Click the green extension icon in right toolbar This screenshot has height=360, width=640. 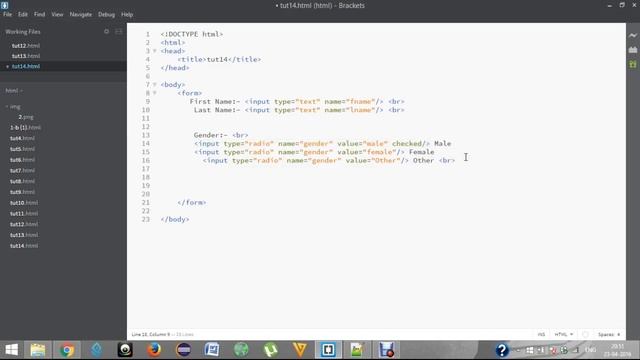point(633,64)
